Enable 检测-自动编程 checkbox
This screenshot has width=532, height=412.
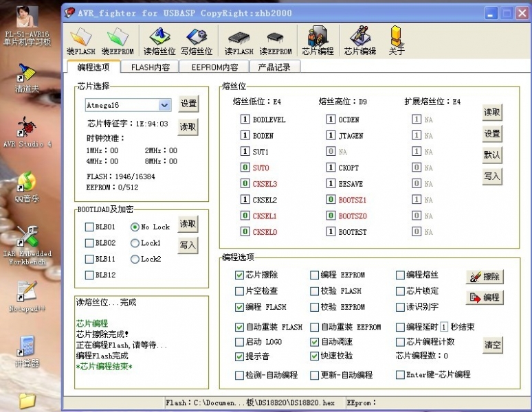239,375
